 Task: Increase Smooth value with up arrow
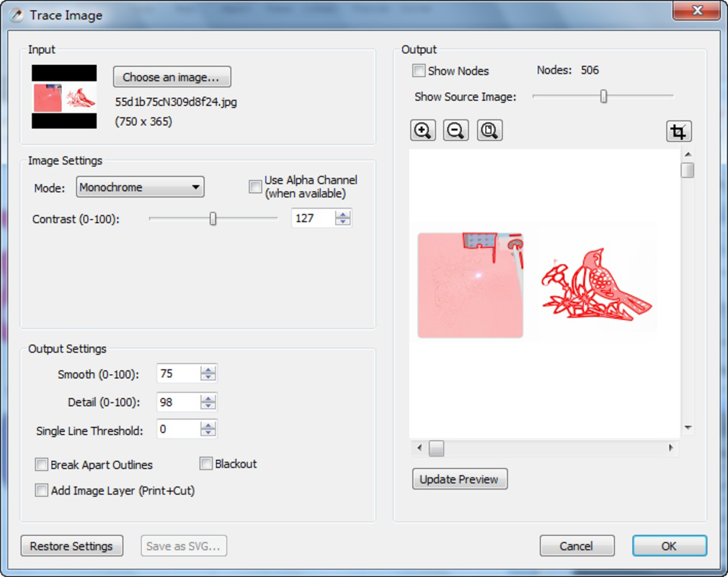(x=208, y=369)
